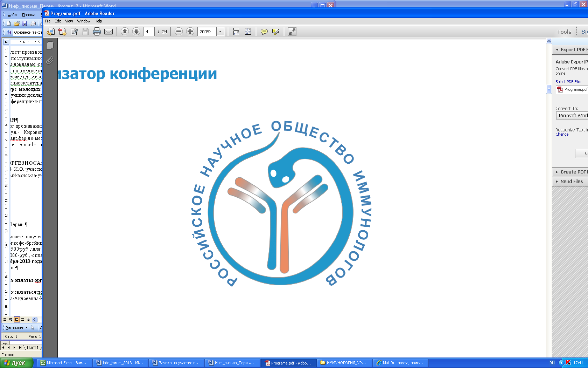
Task: Open the Help menu in Adobe Reader
Action: point(98,21)
